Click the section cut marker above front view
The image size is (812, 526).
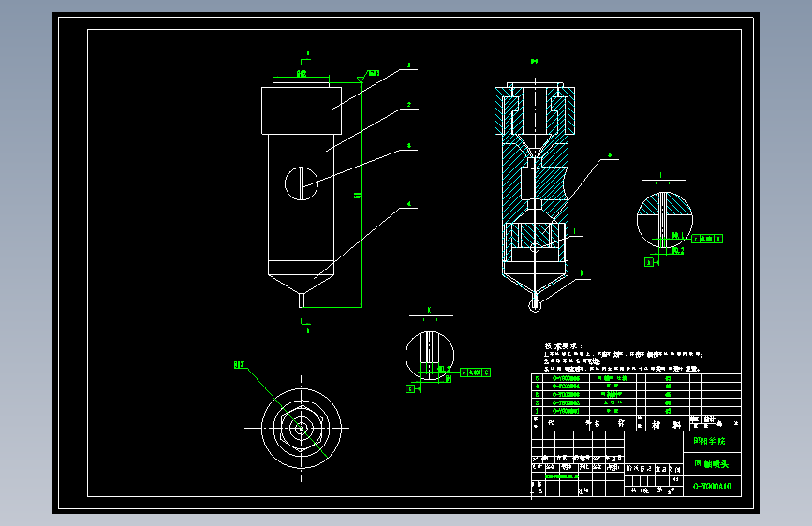pos(305,59)
